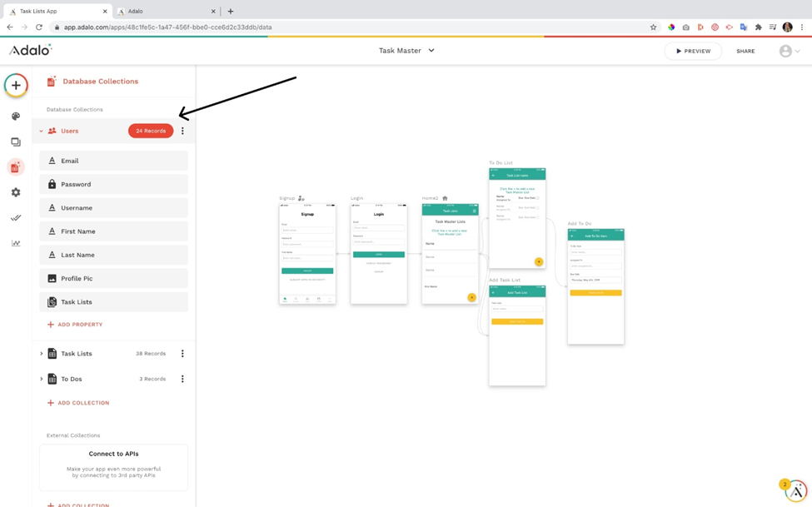Click ADD PROPERTY link
The height and width of the screenshot is (507, 812).
coord(75,325)
